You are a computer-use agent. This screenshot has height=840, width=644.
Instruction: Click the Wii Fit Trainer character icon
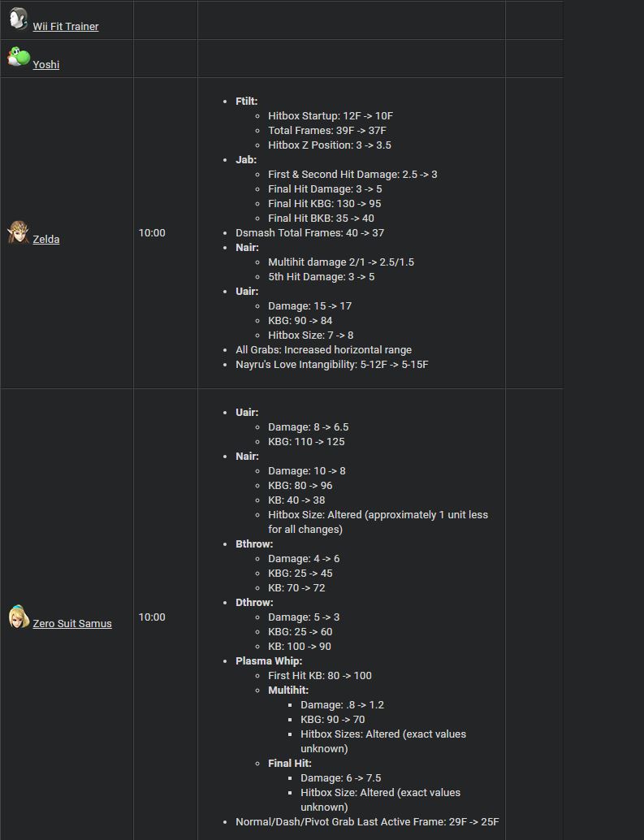[x=18, y=19]
